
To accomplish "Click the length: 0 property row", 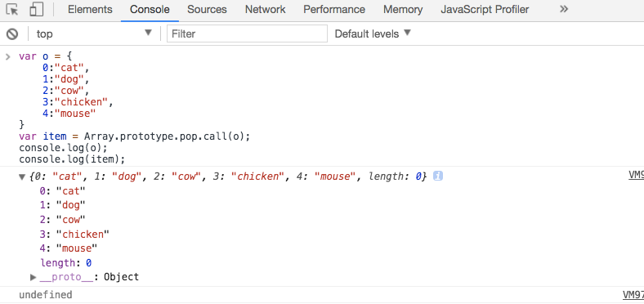I will [65, 263].
